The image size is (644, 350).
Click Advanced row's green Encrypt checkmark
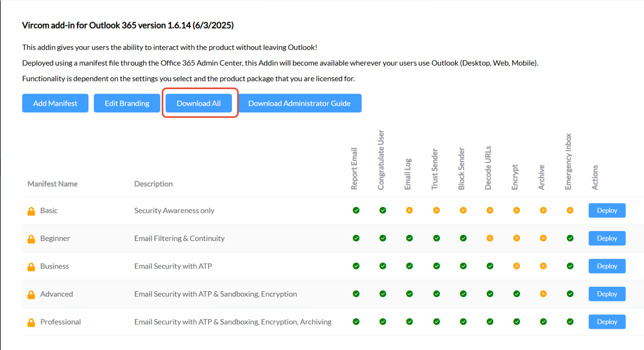pyautogui.click(x=516, y=294)
